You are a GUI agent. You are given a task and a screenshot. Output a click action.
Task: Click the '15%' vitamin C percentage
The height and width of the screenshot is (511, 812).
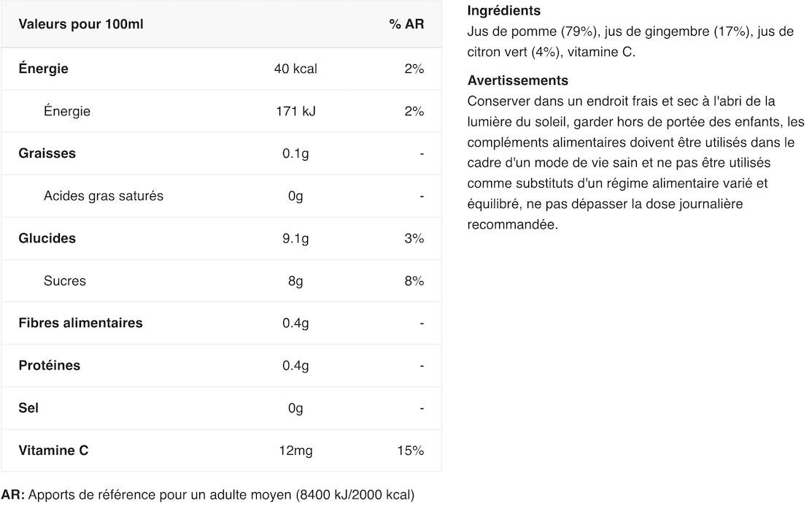[411, 450]
